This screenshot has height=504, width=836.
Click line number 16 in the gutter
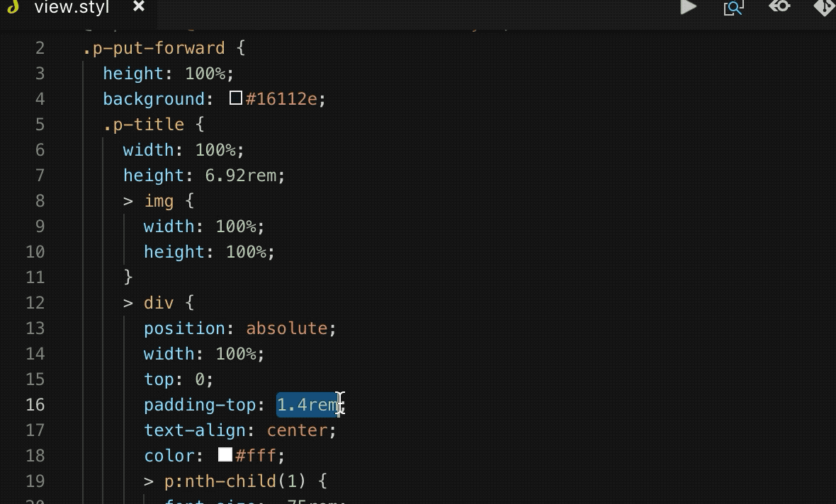pyautogui.click(x=35, y=405)
